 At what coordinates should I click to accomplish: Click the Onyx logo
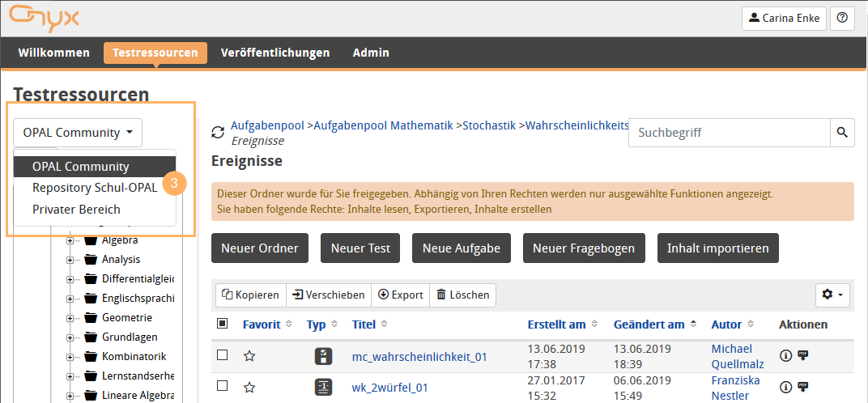pos(44,19)
